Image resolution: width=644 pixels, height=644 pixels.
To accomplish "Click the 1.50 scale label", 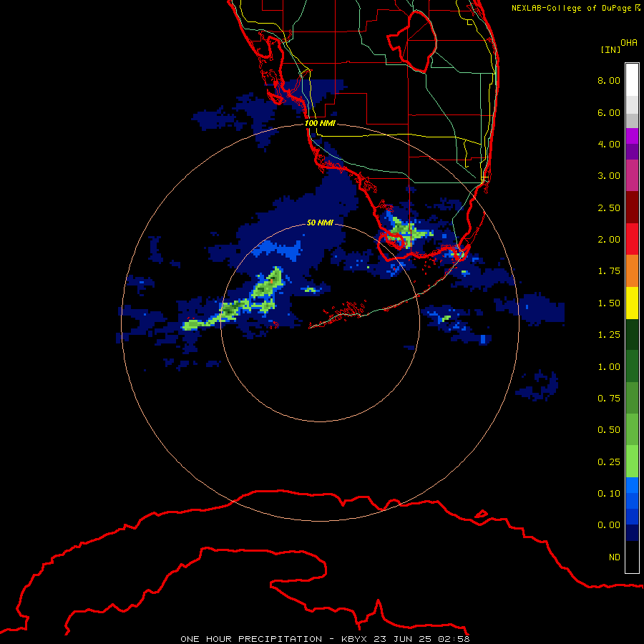I will (609, 303).
